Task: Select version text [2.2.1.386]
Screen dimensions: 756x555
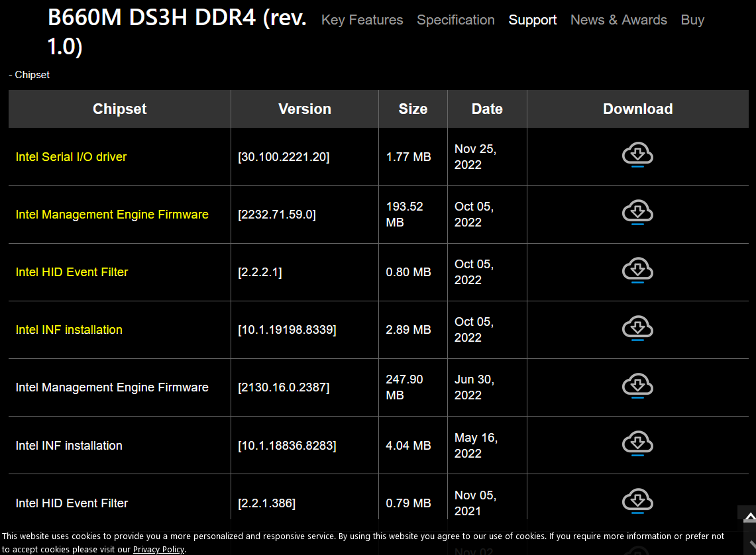Action: pyautogui.click(x=266, y=503)
